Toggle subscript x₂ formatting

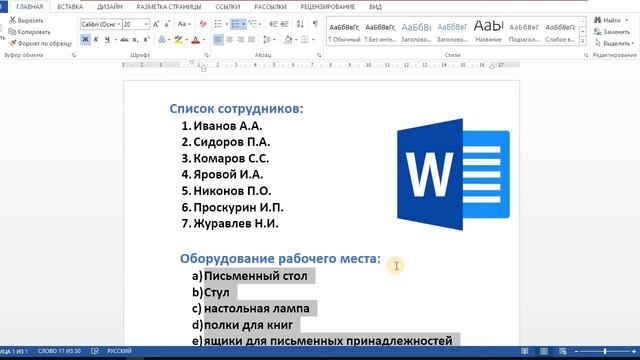pos(136,40)
